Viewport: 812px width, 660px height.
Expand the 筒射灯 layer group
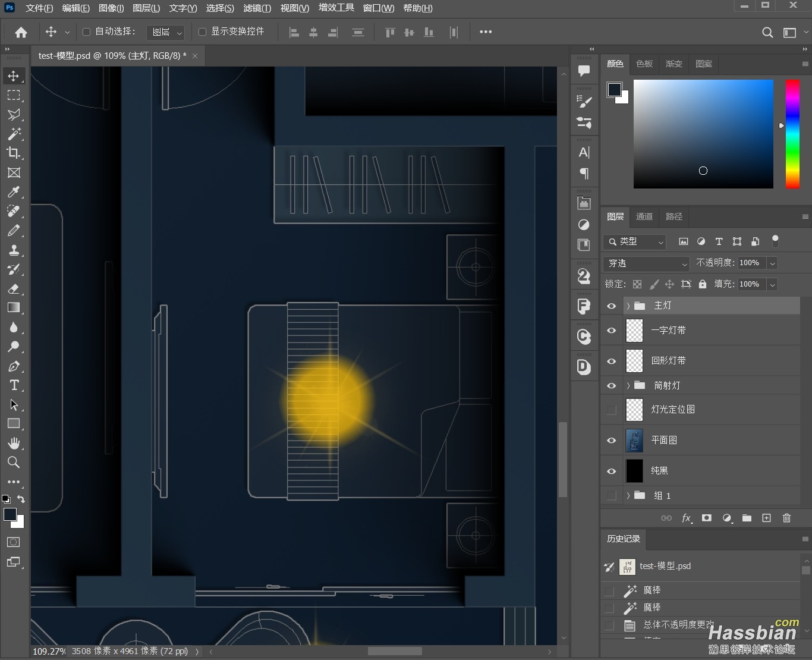tap(628, 385)
